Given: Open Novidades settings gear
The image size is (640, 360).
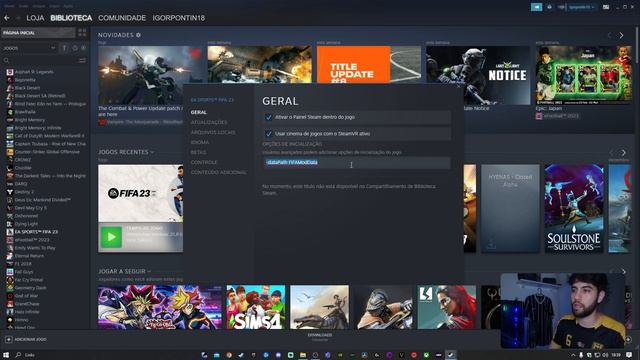Looking at the screenshot, I should coord(138,35).
